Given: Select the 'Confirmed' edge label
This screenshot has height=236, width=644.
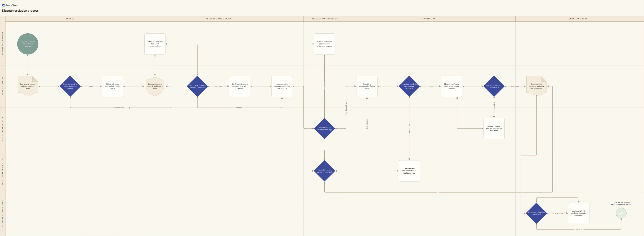Looking at the screenshot, I should (x=239, y=108).
